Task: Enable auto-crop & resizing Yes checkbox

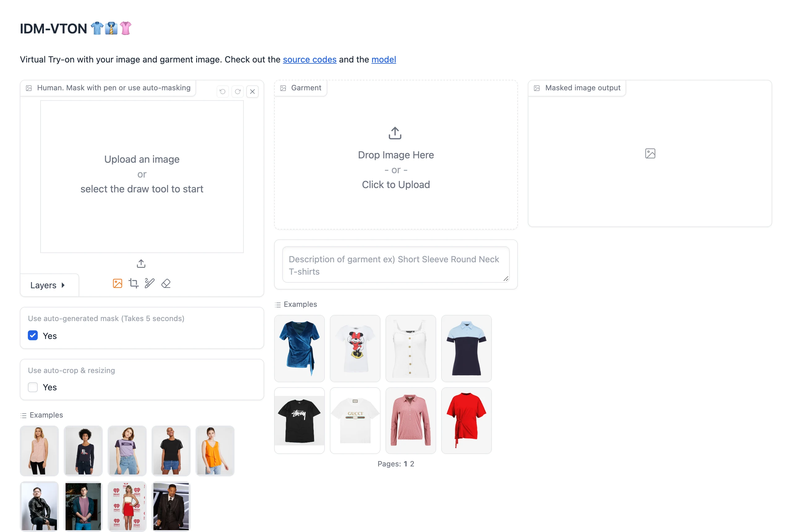Action: tap(33, 387)
